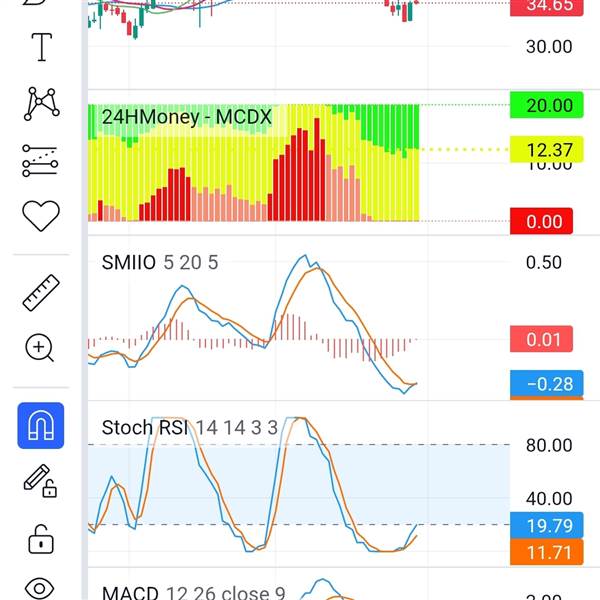Image resolution: width=600 pixels, height=600 pixels.
Task: Click the 34.65 price label
Action: pos(547,7)
